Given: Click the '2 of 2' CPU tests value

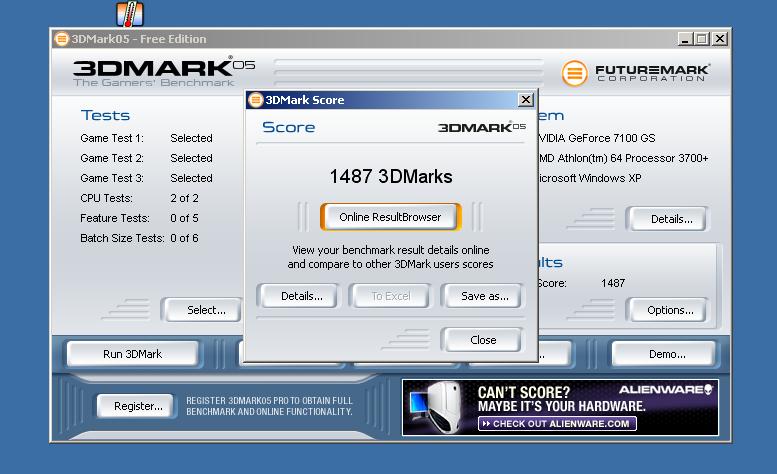Looking at the screenshot, I should tap(184, 198).
